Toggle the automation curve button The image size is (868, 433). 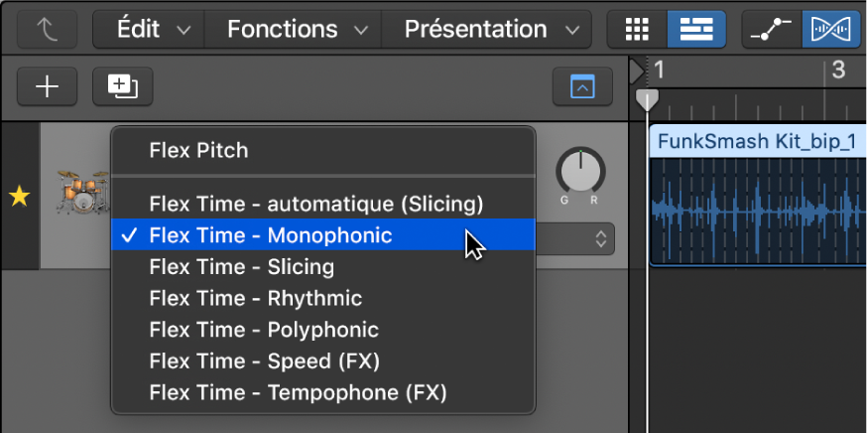[x=772, y=29]
